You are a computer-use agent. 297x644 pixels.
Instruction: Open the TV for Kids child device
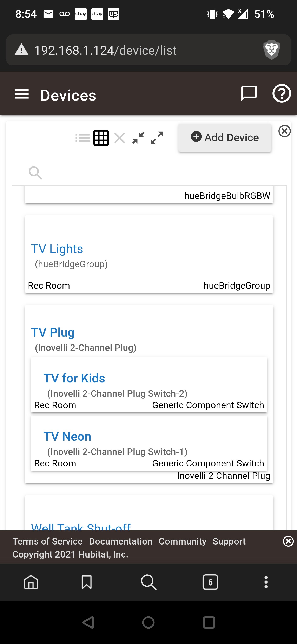coord(74,378)
